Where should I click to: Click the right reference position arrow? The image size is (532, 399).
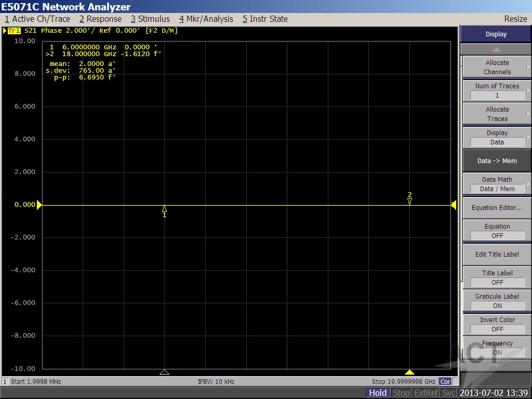(x=454, y=205)
